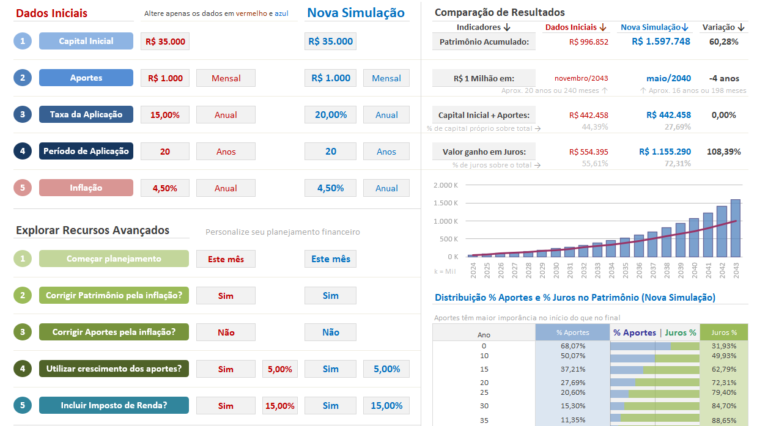Toggle the red Sim for Incluir Imposto de Renda

(225, 405)
